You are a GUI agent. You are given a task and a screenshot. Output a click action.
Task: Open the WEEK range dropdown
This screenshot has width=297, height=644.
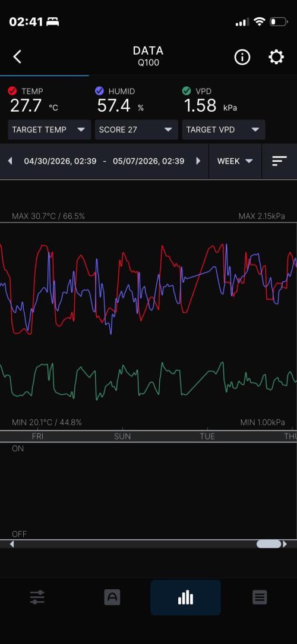point(235,161)
